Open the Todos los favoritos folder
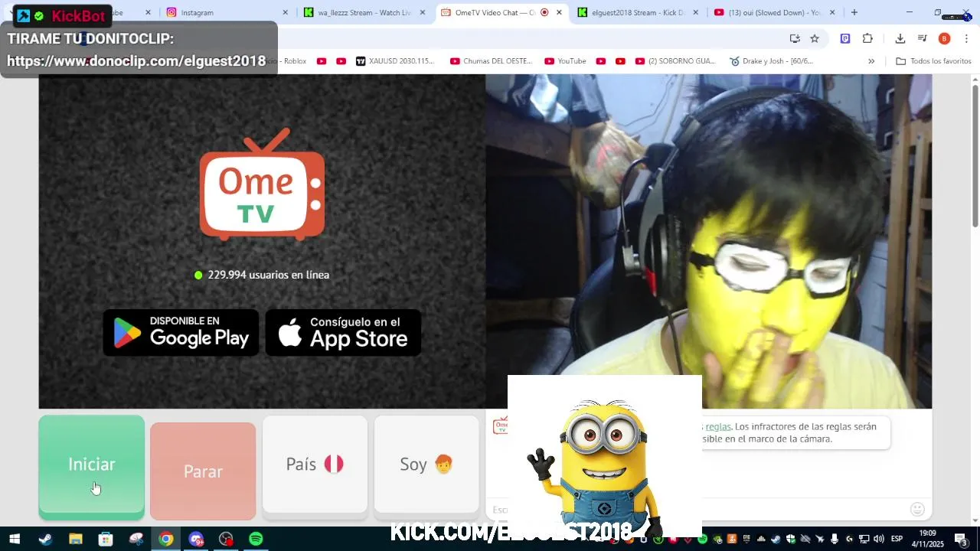Screen dimensions: 980x551 (x=933, y=61)
